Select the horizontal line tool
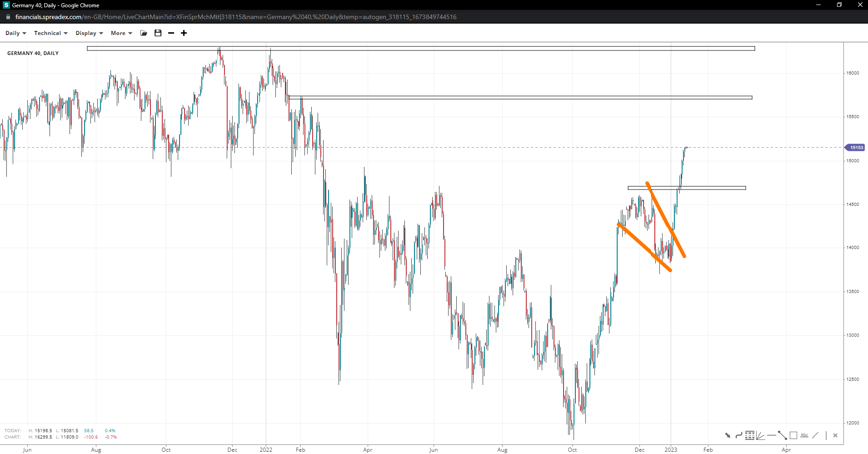868x454 pixels. point(772,436)
